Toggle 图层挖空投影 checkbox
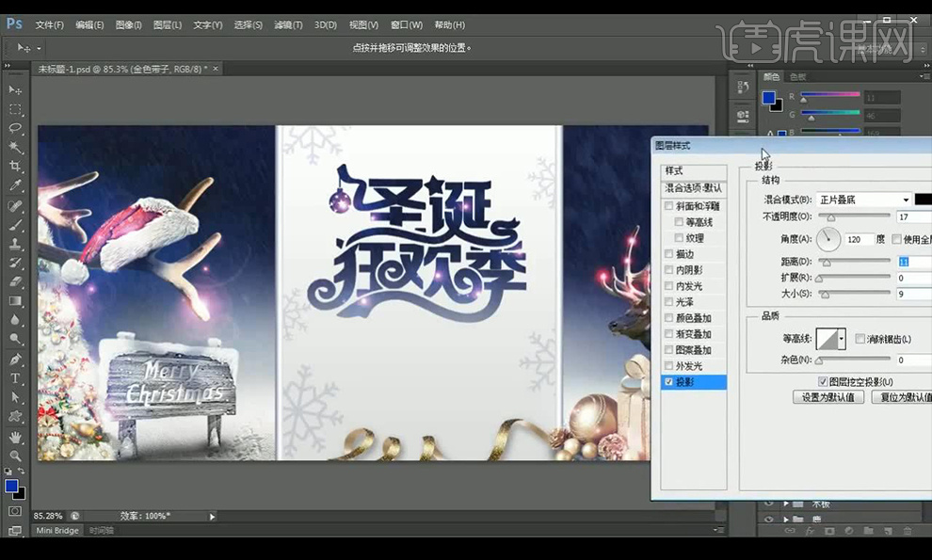932x560 pixels. [823, 382]
